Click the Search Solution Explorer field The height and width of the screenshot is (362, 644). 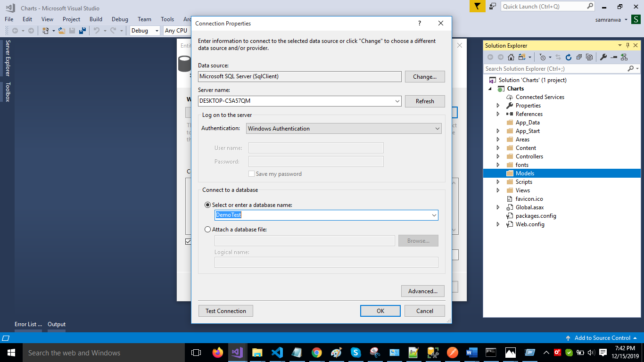pyautogui.click(x=555, y=69)
